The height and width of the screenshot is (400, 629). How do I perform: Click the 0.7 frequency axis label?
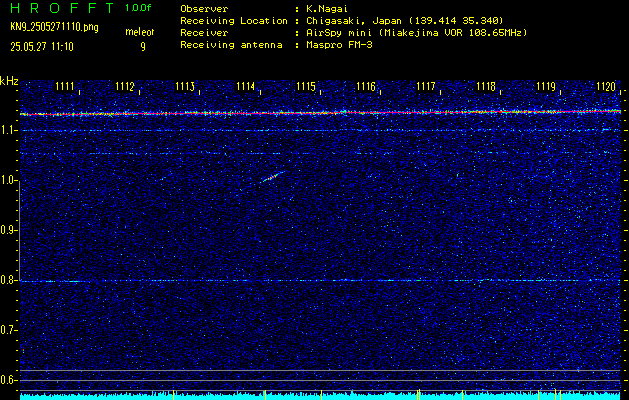tap(8, 330)
